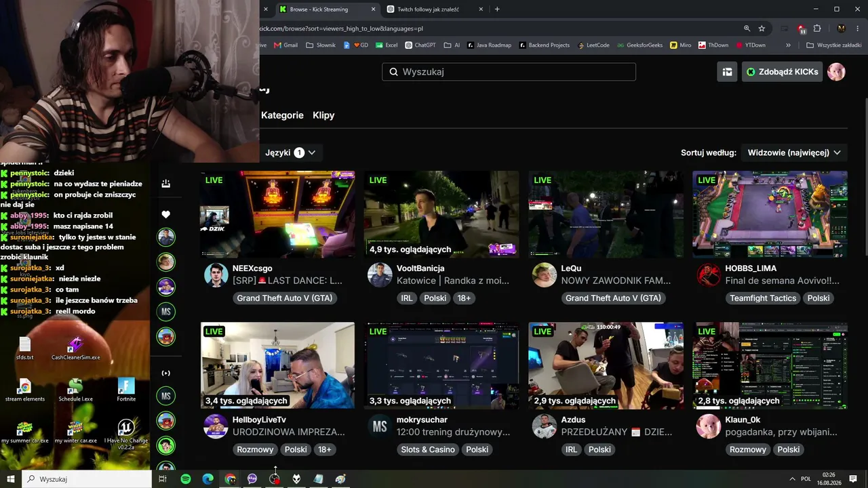Switch to the Klipy tab

[323, 115]
